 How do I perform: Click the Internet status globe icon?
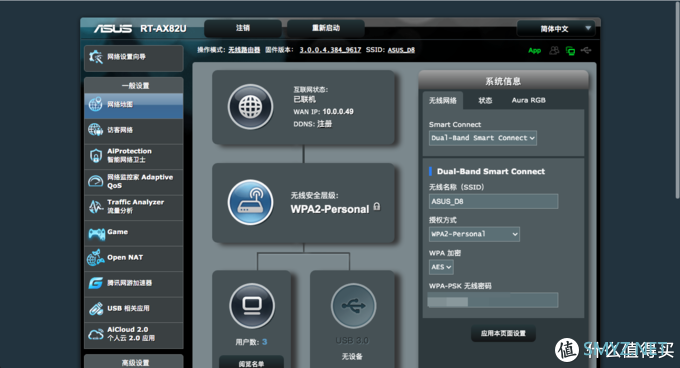[250, 107]
